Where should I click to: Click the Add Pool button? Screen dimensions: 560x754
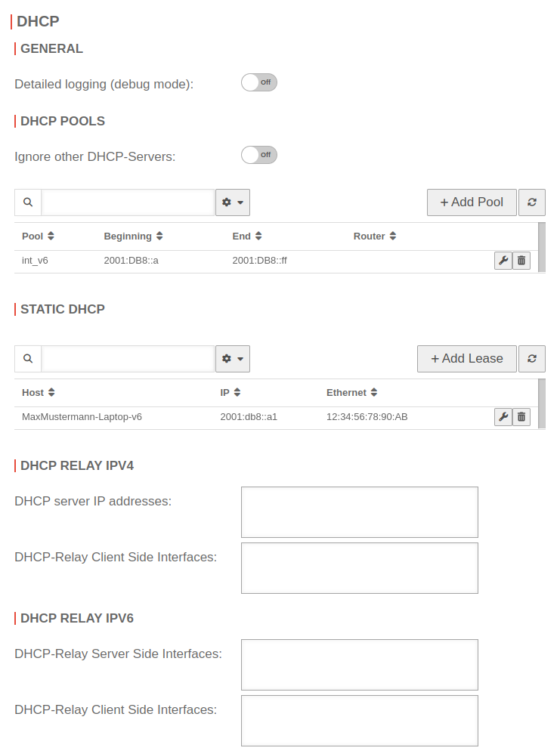[x=472, y=202]
